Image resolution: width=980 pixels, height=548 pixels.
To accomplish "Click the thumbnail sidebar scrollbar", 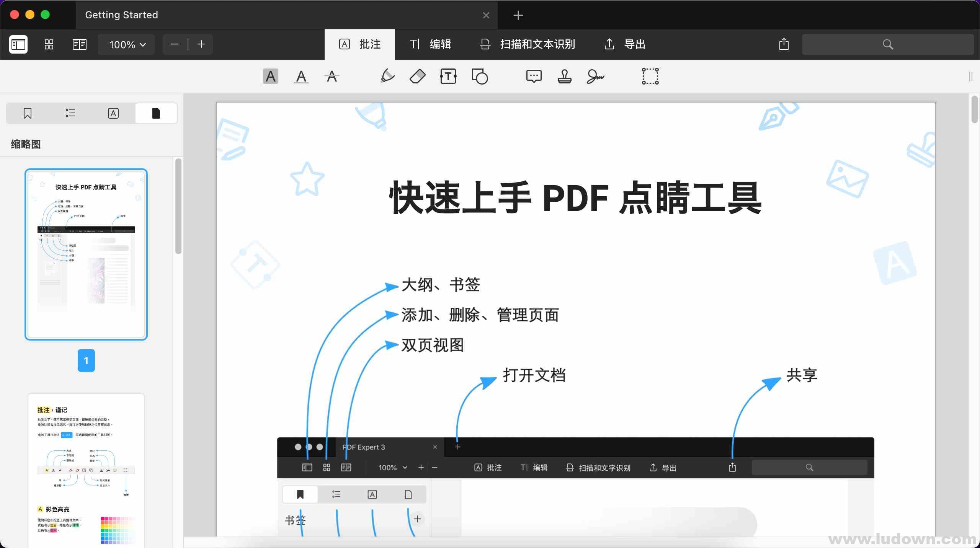I will pyautogui.click(x=178, y=207).
